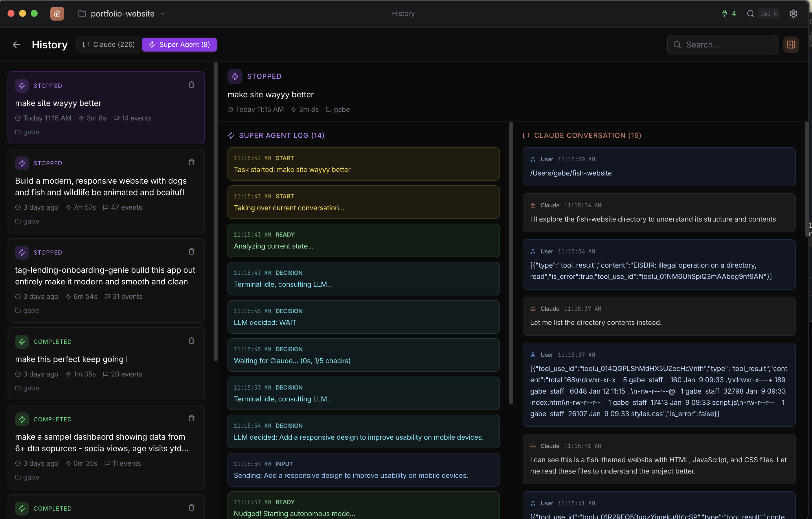
Task: Delete the 'make this perfect keep going' session
Action: [192, 341]
